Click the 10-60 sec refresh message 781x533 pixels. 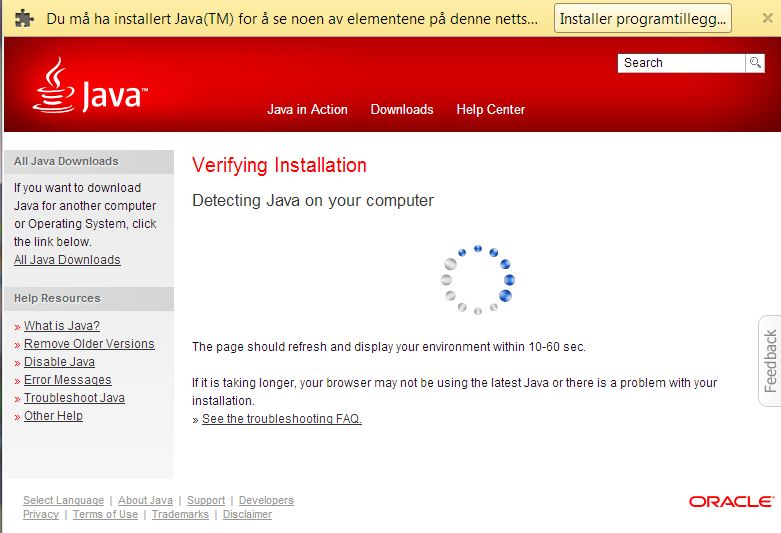tap(389, 347)
